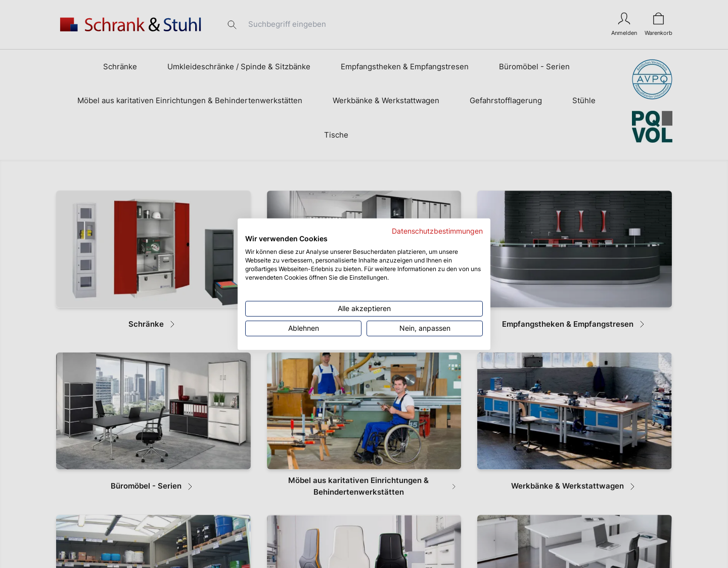728x568 pixels.
Task: Click Möbel aus karitativen Einrichtungen tile label
Action: click(x=358, y=486)
